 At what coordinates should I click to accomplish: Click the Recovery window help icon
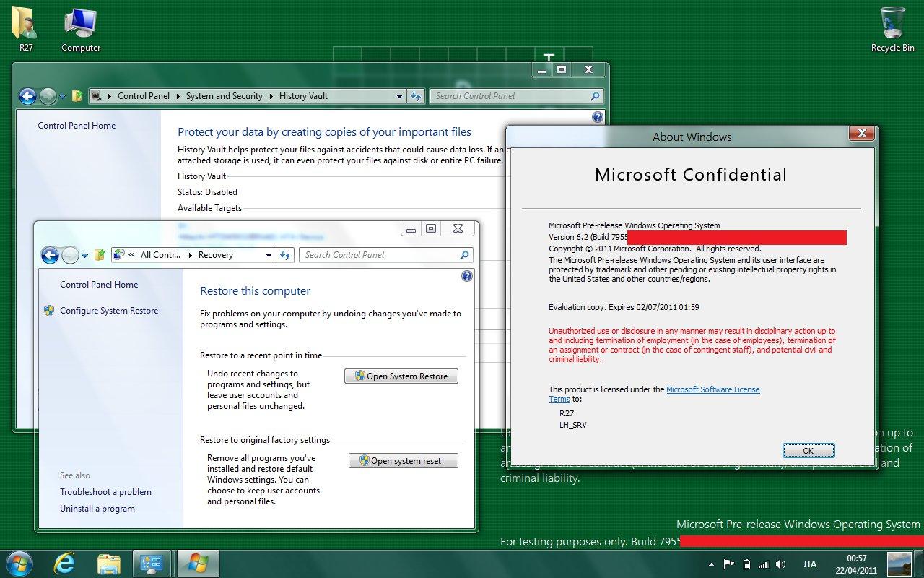tap(466, 276)
